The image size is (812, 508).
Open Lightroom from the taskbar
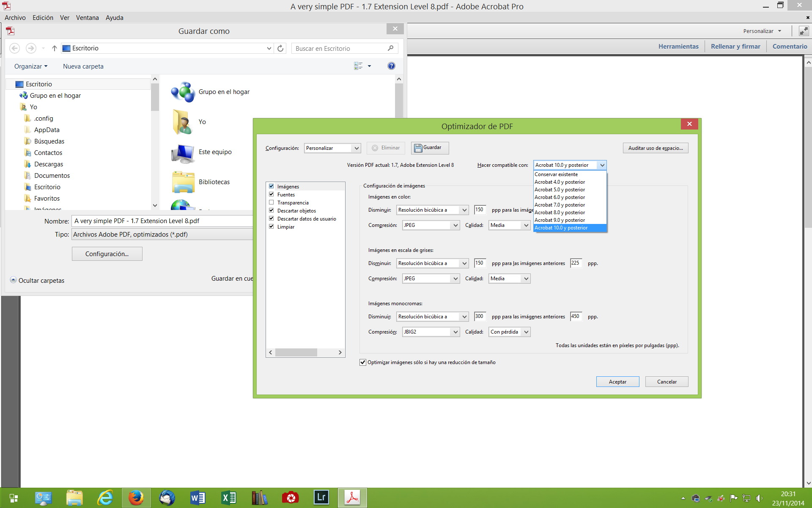pyautogui.click(x=321, y=498)
